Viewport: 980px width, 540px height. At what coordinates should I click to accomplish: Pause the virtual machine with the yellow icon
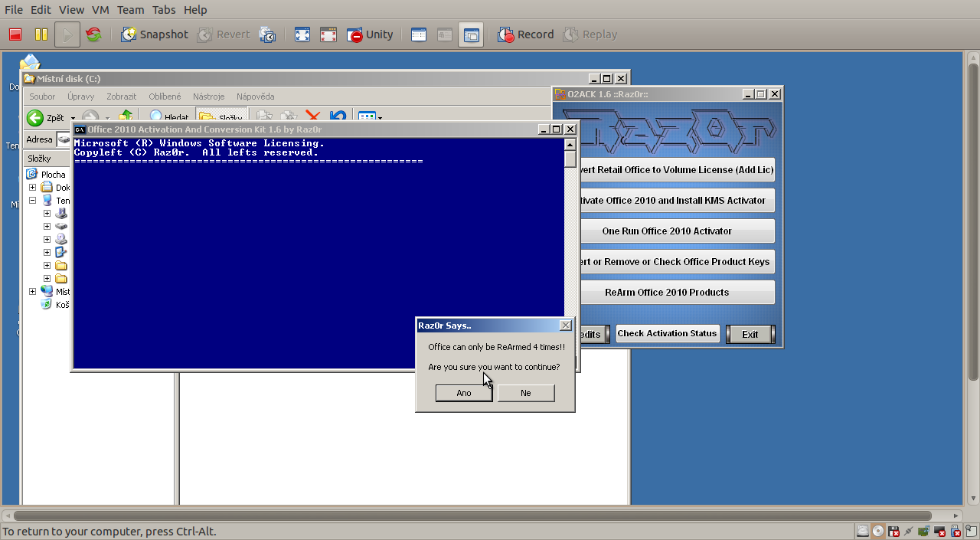click(x=41, y=34)
